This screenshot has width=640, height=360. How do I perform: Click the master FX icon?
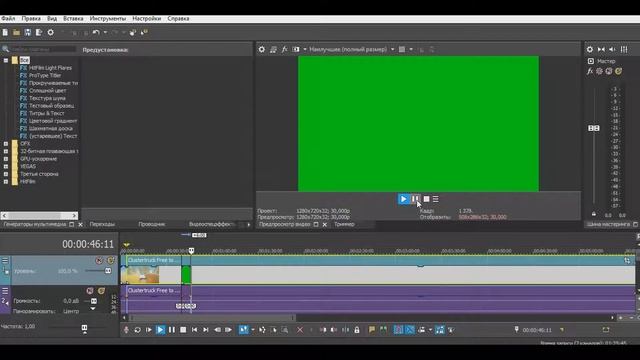point(589,71)
